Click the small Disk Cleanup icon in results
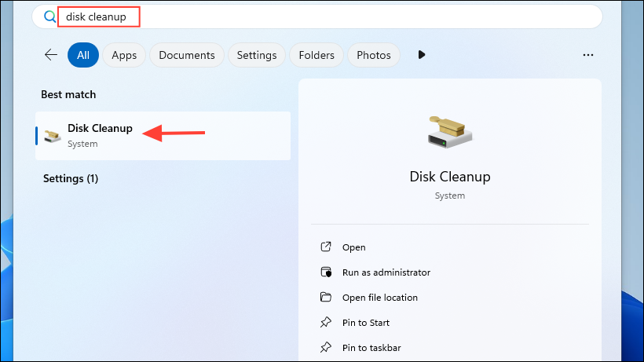Viewport: 644px width, 362px height. pyautogui.click(x=53, y=136)
